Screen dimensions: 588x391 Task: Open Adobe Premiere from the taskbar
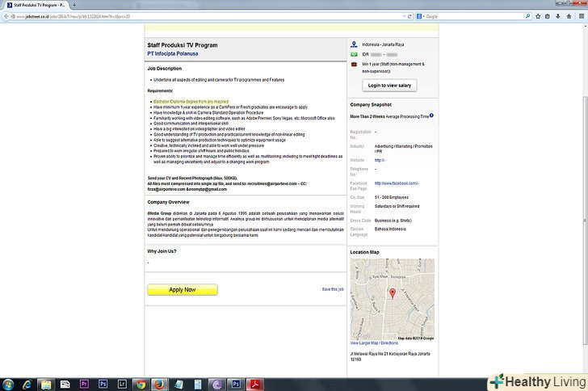point(85,384)
